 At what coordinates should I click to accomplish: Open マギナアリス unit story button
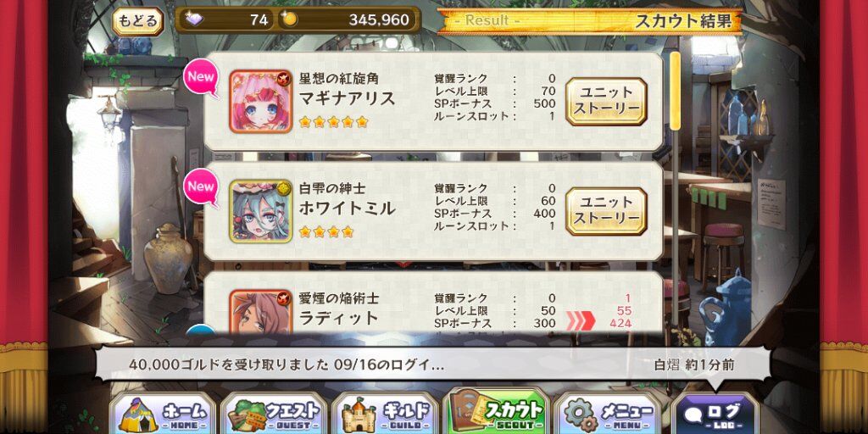point(606,102)
